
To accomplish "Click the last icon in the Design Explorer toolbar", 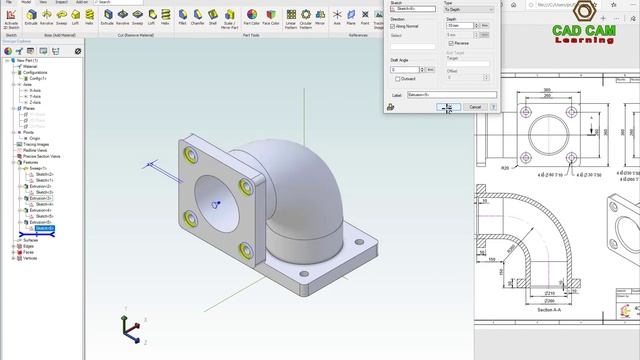I will pos(78,51).
